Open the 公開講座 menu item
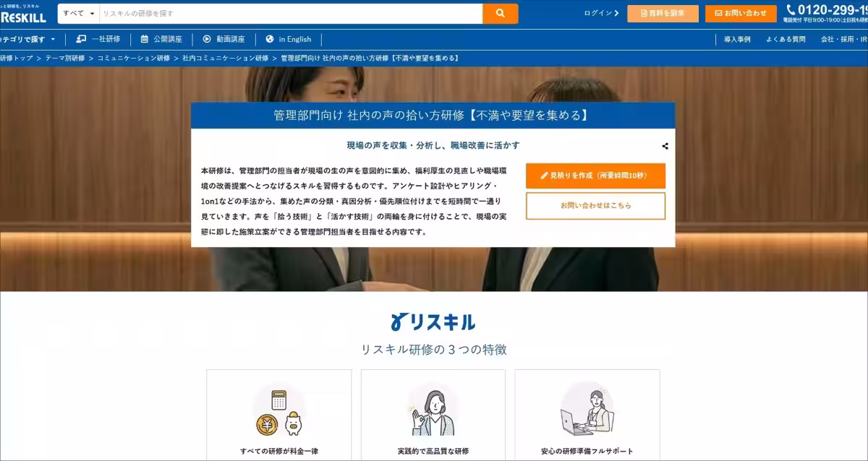 [161, 39]
